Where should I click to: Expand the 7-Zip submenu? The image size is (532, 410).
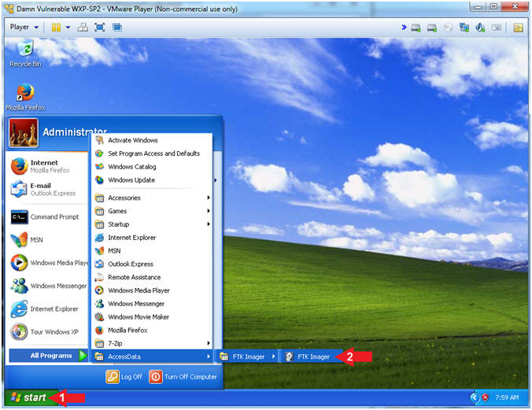pos(151,343)
